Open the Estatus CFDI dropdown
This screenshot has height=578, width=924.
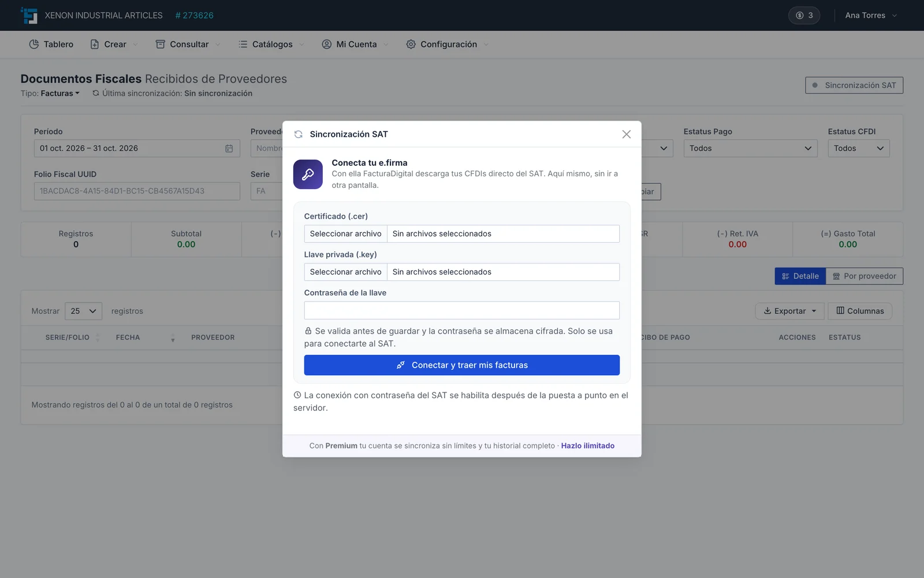(859, 149)
